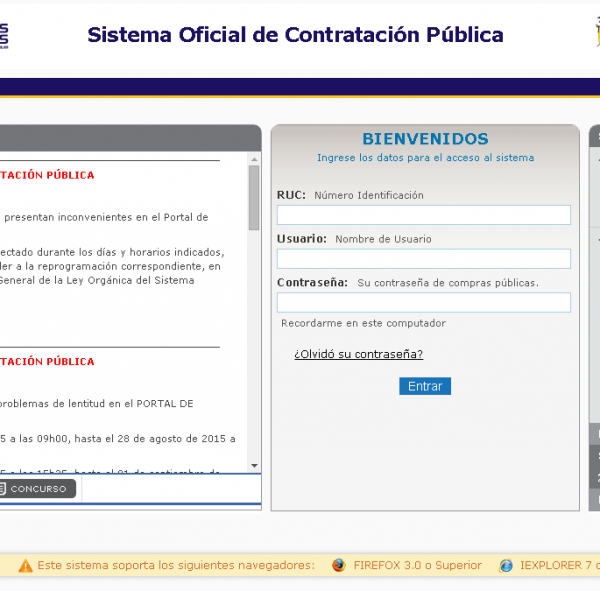Image resolution: width=600 pixels, height=591 pixels.
Task: Click the document icon on CONCURSO tag
Action: (3, 489)
